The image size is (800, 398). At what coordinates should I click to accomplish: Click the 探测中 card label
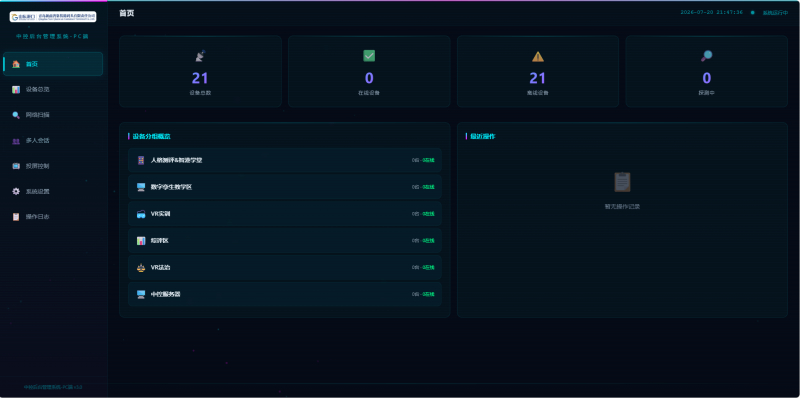pyautogui.click(x=707, y=93)
